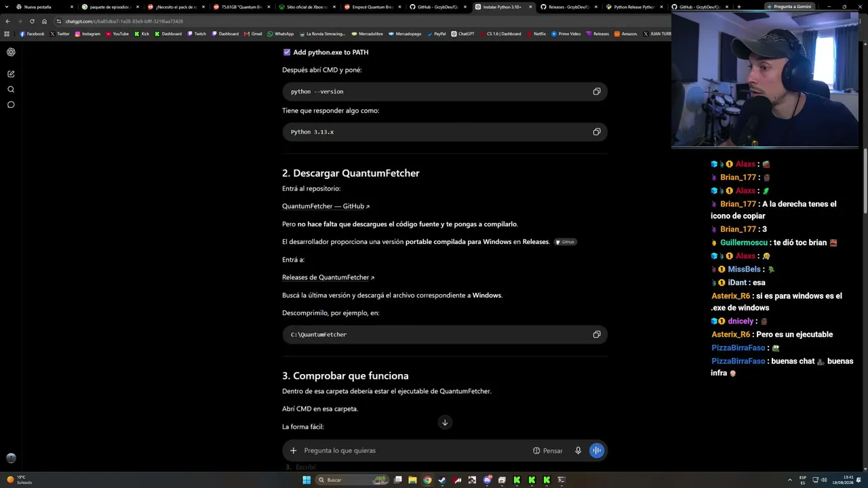
Task: Reload the page in the browser
Action: (32, 21)
